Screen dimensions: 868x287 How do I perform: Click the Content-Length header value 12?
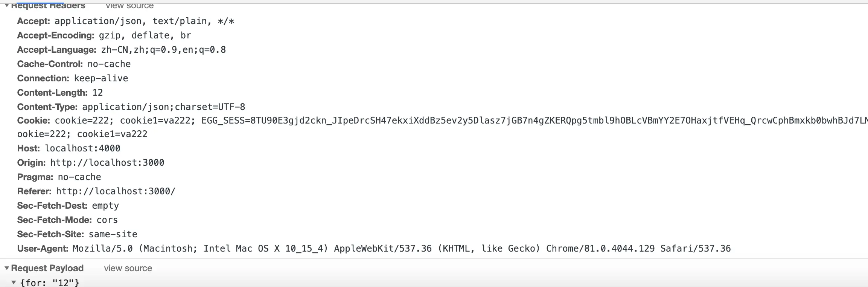(97, 93)
